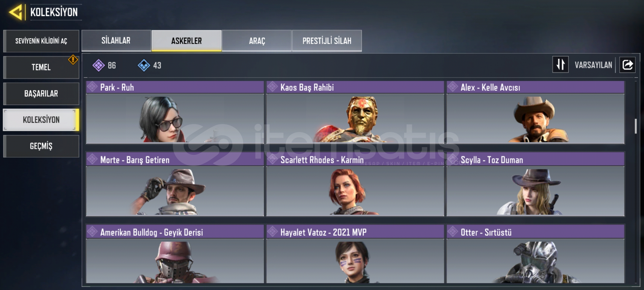Click the yellow back arrow icon
Image resolution: width=644 pixels, height=290 pixels.
[16, 12]
